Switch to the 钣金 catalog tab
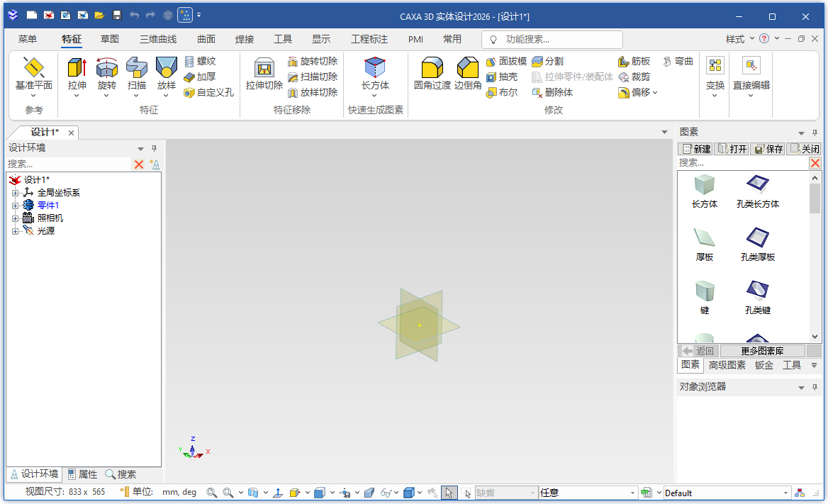Image resolution: width=828 pixels, height=504 pixels. pyautogui.click(x=763, y=365)
